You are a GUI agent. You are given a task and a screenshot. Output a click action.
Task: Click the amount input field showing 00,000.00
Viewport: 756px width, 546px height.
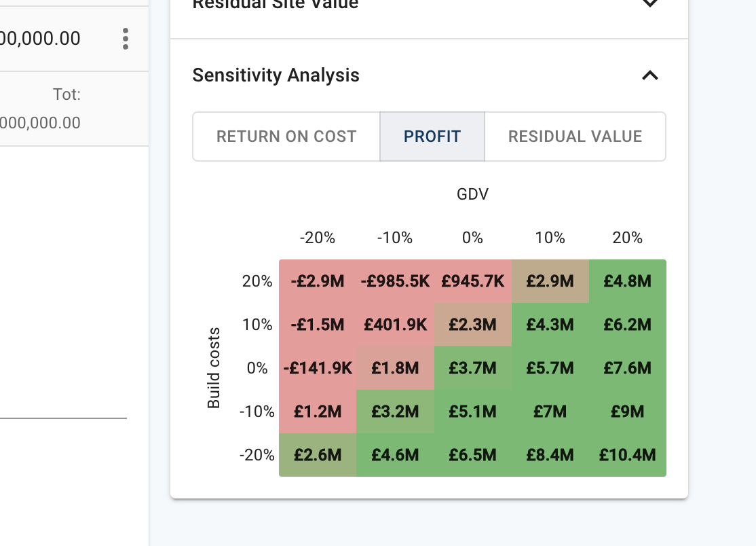tap(41, 38)
